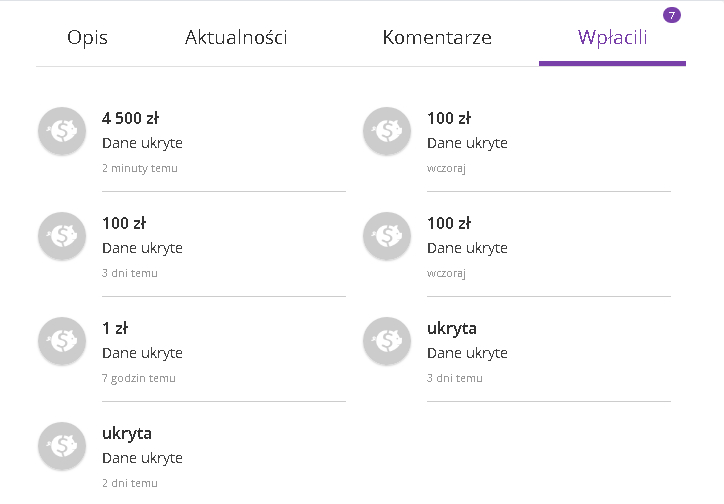This screenshot has width=724, height=504.
Task: Click piggy bank icon beside 1 zł donation
Action: pos(62,341)
